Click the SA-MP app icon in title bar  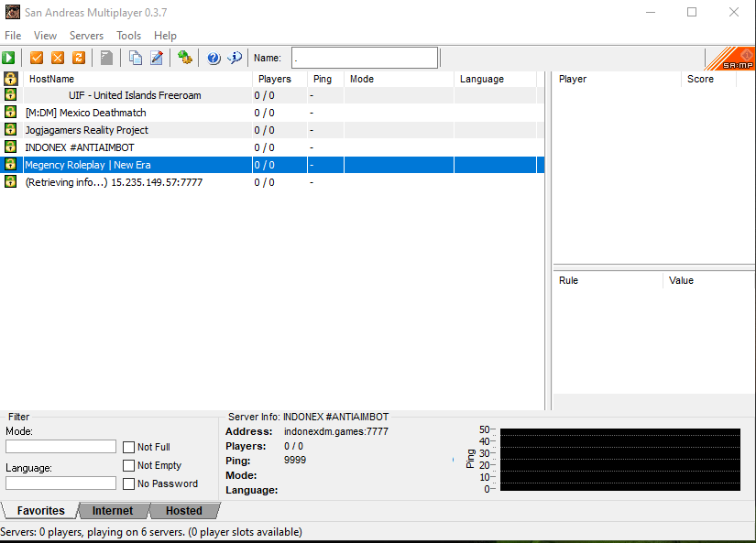click(13, 12)
